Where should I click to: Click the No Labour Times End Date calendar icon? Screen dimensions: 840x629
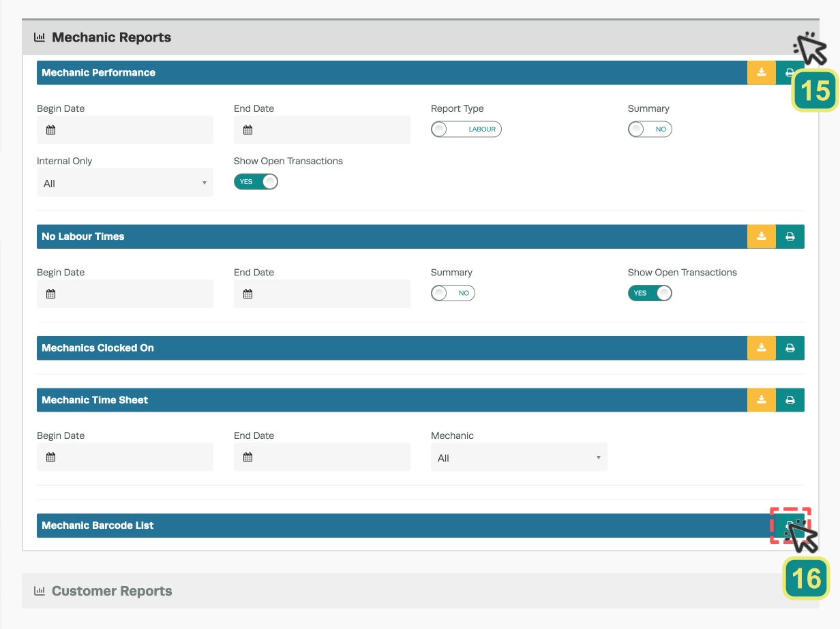tap(247, 294)
